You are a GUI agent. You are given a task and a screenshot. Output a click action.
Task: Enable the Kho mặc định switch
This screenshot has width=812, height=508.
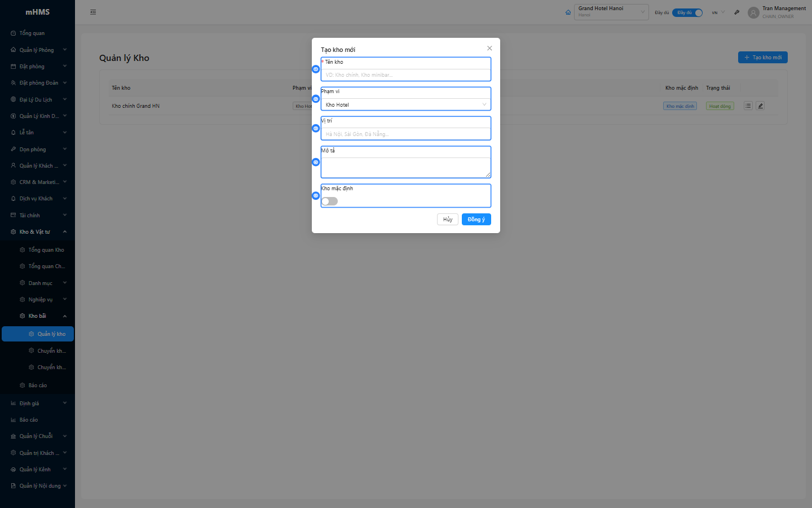pyautogui.click(x=329, y=202)
